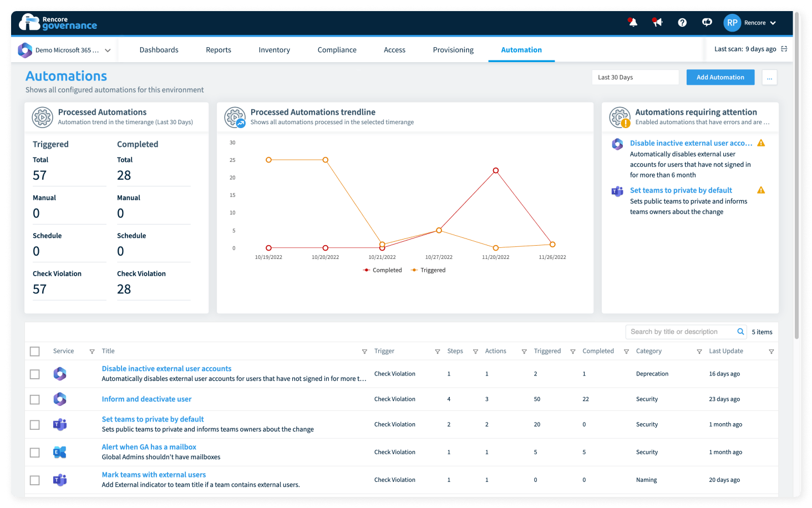The height and width of the screenshot is (508, 812).
Task: Check the Disable inactive external user accounts row
Action: click(35, 374)
